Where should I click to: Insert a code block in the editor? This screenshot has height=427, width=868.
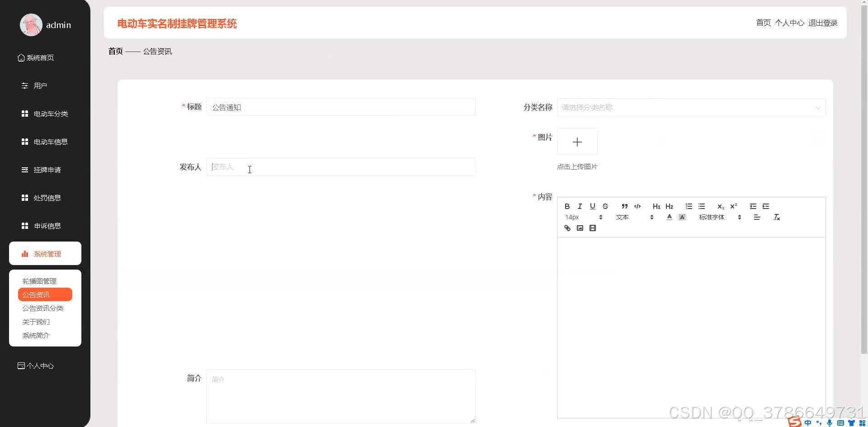pos(637,206)
